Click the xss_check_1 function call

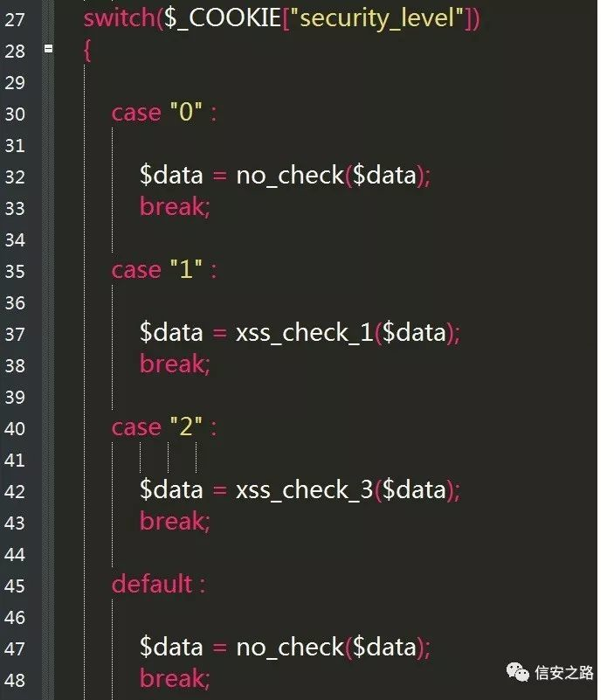click(x=305, y=333)
